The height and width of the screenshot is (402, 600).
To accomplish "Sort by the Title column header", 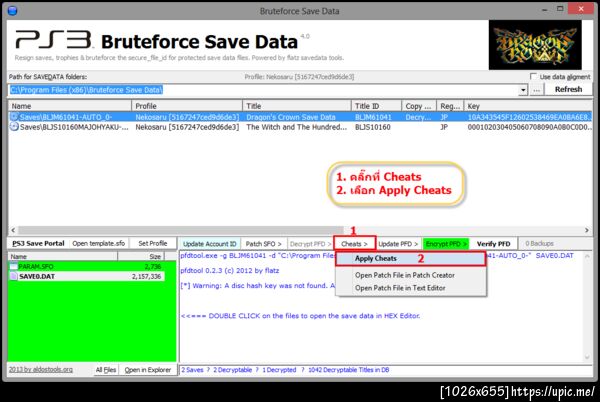I will click(x=297, y=106).
